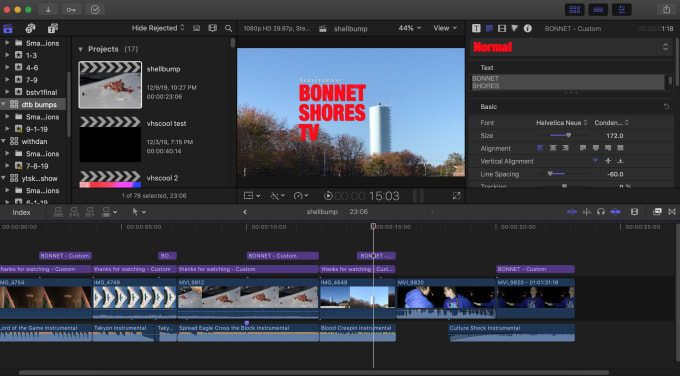The height and width of the screenshot is (376, 680).
Task: Select right text alignment
Action: (565, 148)
